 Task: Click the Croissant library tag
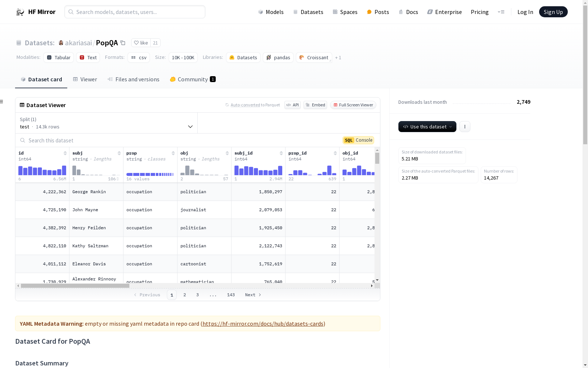pos(314,57)
